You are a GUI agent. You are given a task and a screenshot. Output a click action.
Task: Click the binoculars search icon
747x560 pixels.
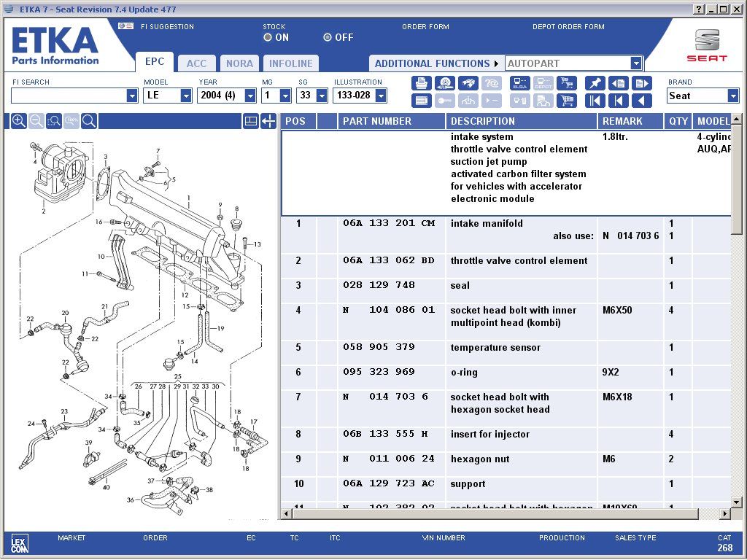(x=468, y=83)
